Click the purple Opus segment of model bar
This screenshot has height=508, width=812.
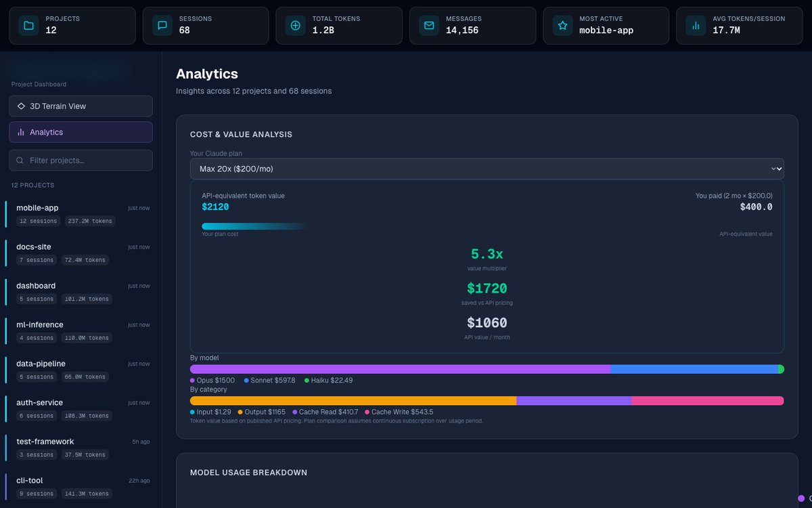(400, 369)
